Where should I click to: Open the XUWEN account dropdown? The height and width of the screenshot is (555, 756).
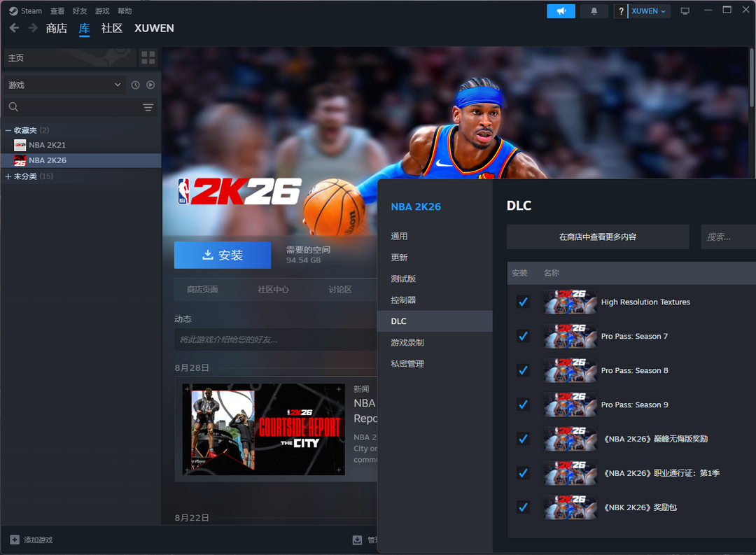(649, 11)
